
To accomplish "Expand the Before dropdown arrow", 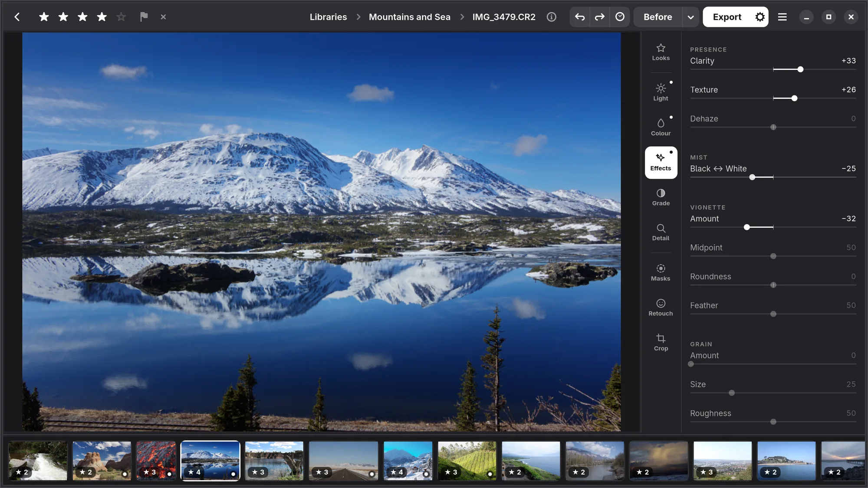I will 690,17.
